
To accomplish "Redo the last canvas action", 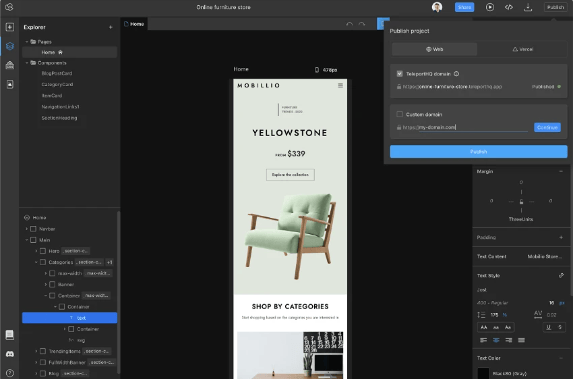I will [x=362, y=24].
